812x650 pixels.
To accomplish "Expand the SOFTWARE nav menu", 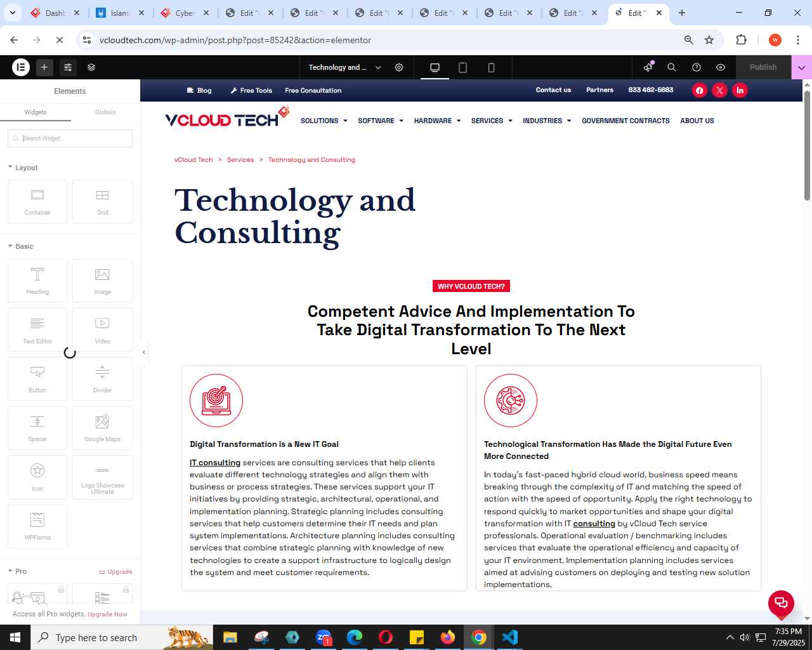I will tap(381, 121).
